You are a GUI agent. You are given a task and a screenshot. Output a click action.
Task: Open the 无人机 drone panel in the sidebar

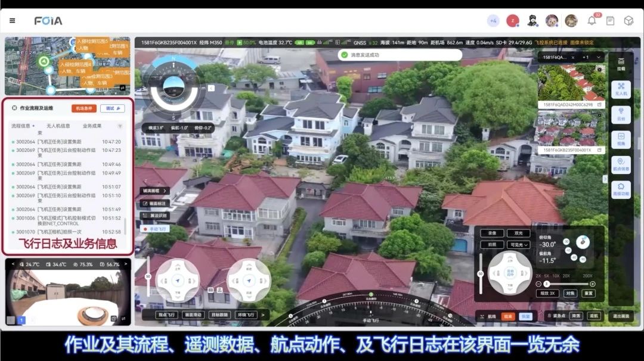point(621,89)
